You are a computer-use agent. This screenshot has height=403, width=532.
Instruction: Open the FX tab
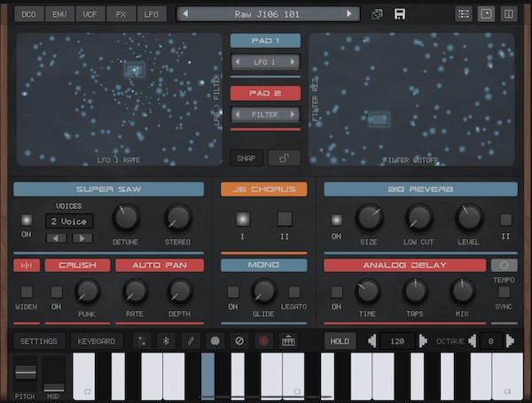(121, 14)
